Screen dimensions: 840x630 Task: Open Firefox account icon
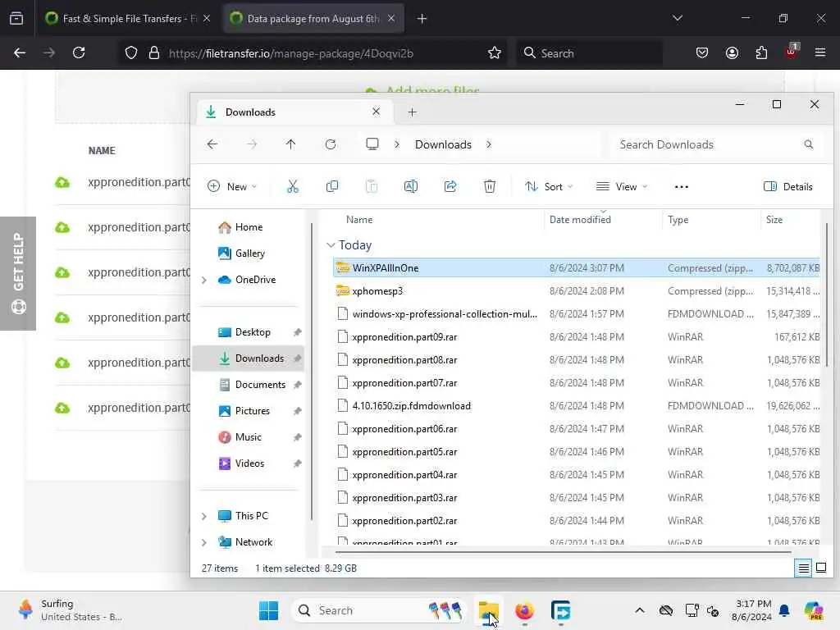(732, 53)
